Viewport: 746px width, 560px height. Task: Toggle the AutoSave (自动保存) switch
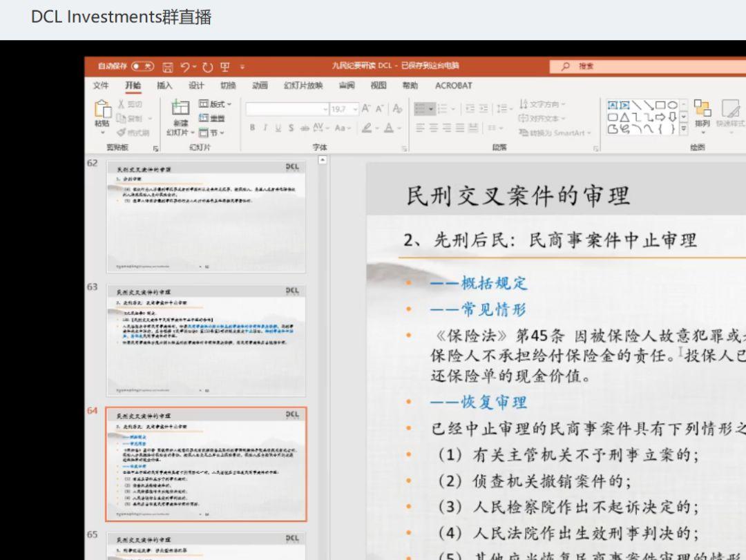tap(143, 66)
